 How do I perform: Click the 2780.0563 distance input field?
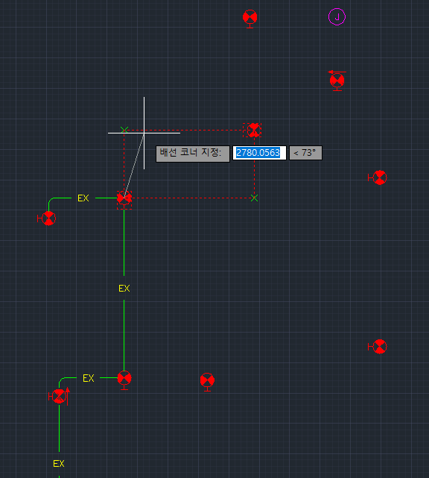pos(259,153)
